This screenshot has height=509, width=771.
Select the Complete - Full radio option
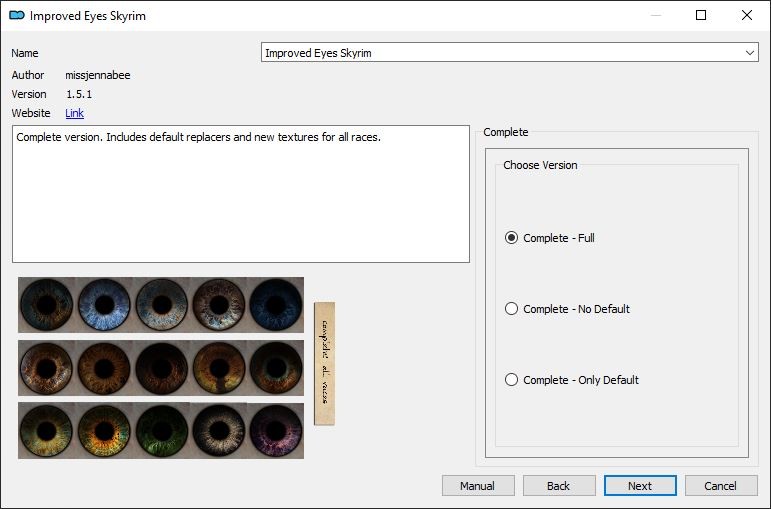click(x=550, y=238)
